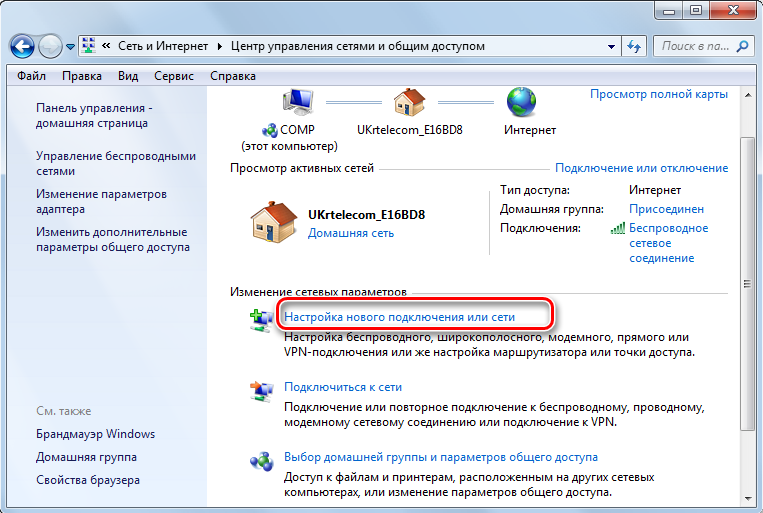Click 'Домашняя сеть' network type link
The image size is (763, 513).
351,233
